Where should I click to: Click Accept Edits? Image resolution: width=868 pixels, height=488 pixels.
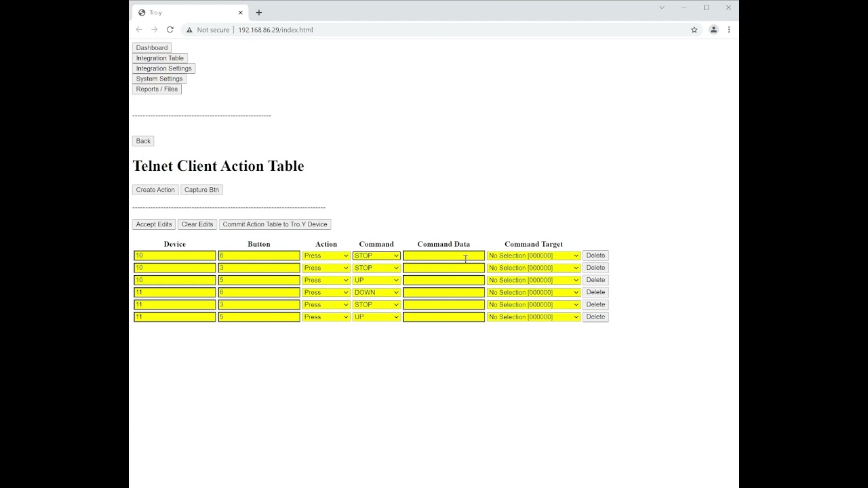coord(154,224)
